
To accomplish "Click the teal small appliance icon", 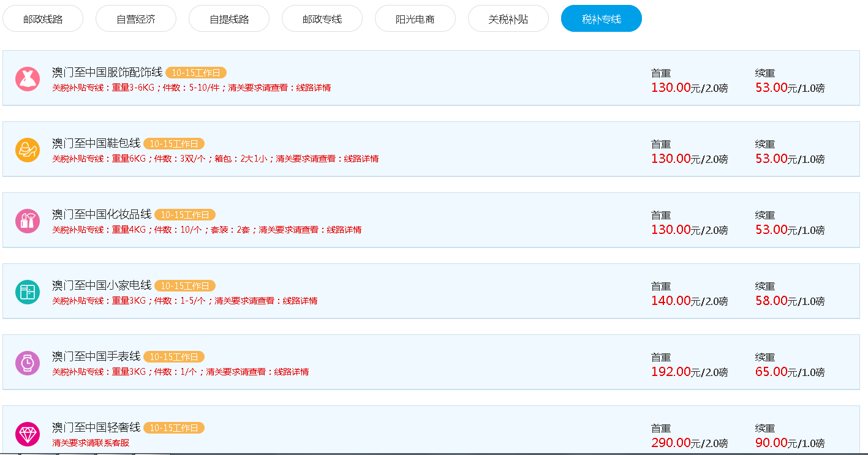I will [x=28, y=292].
